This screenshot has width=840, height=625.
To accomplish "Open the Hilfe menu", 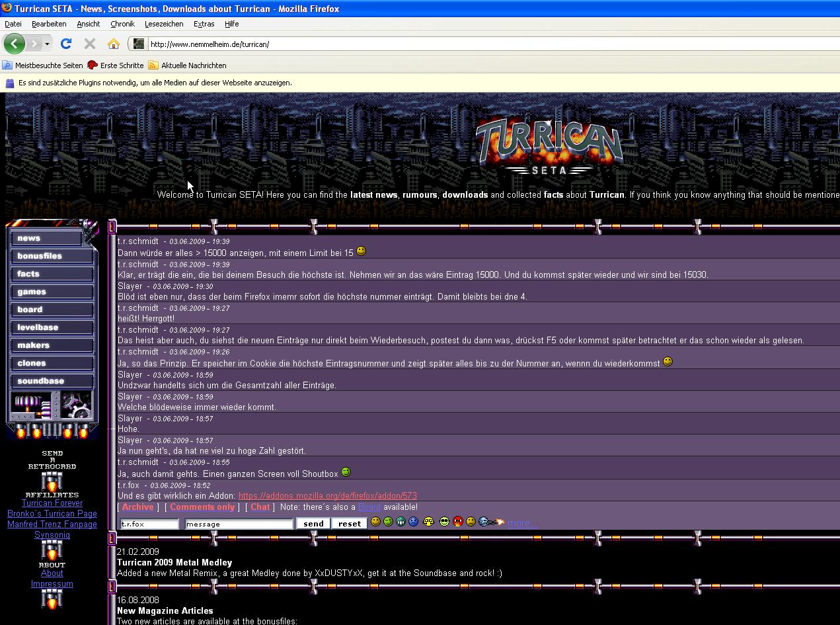I will [231, 24].
